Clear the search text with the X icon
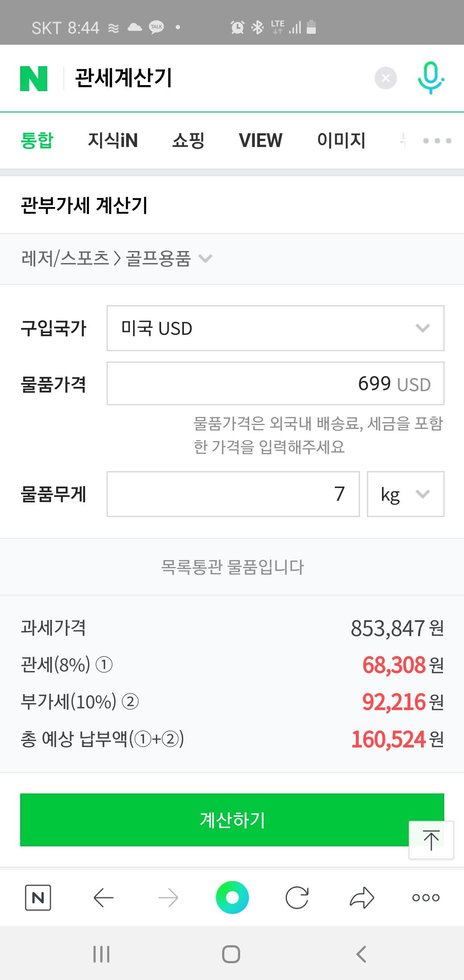Image resolution: width=464 pixels, height=980 pixels. [385, 78]
